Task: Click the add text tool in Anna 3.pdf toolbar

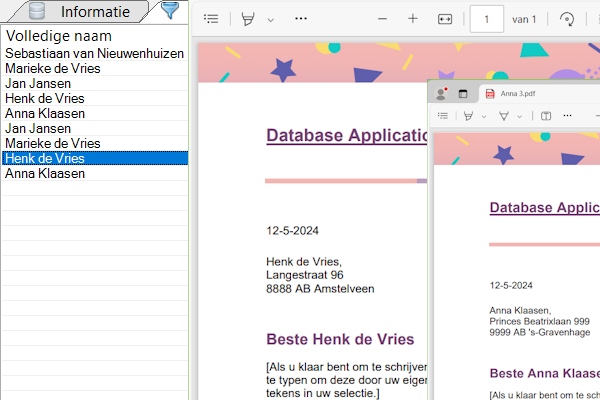Action: tap(546, 116)
